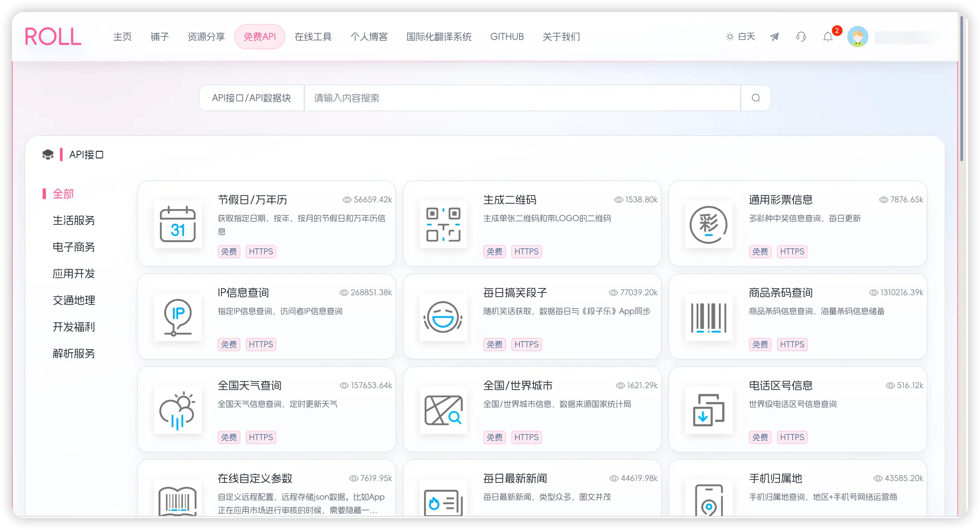Image resolution: width=980 pixels, height=530 pixels.
Task: Click the HTTPS tag on 电话区号信息
Action: click(x=792, y=437)
